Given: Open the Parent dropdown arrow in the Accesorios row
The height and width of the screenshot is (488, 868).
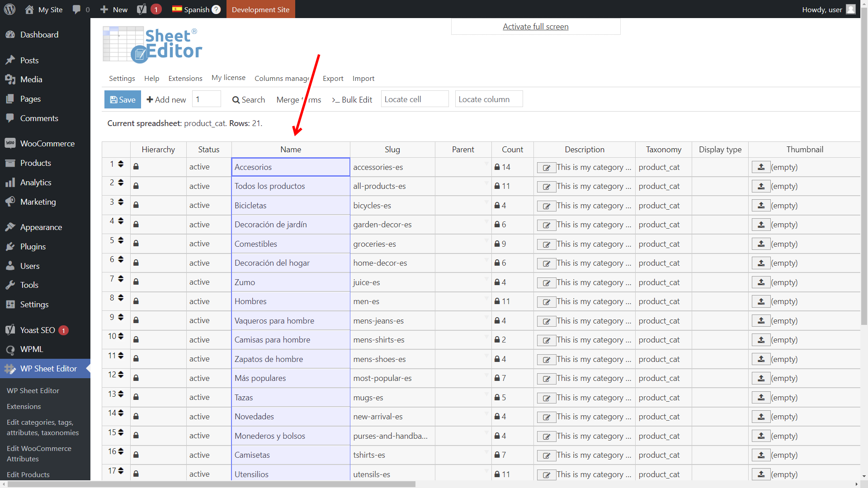Looking at the screenshot, I should pos(486,164).
